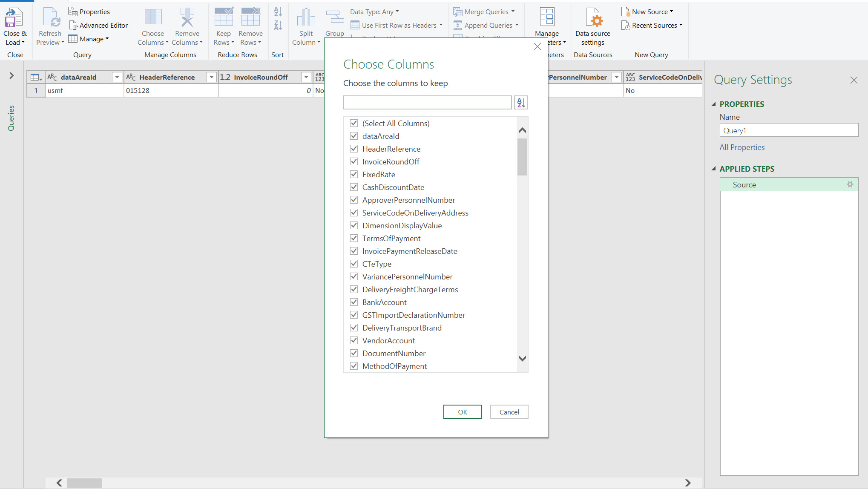
Task: Select the cell with value usmf
Action: click(x=84, y=90)
